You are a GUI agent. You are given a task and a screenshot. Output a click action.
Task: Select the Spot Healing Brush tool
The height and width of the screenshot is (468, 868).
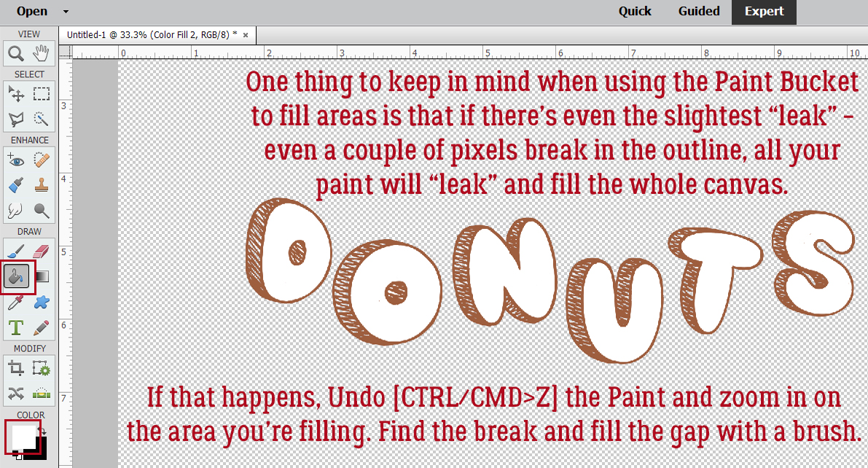point(42,160)
